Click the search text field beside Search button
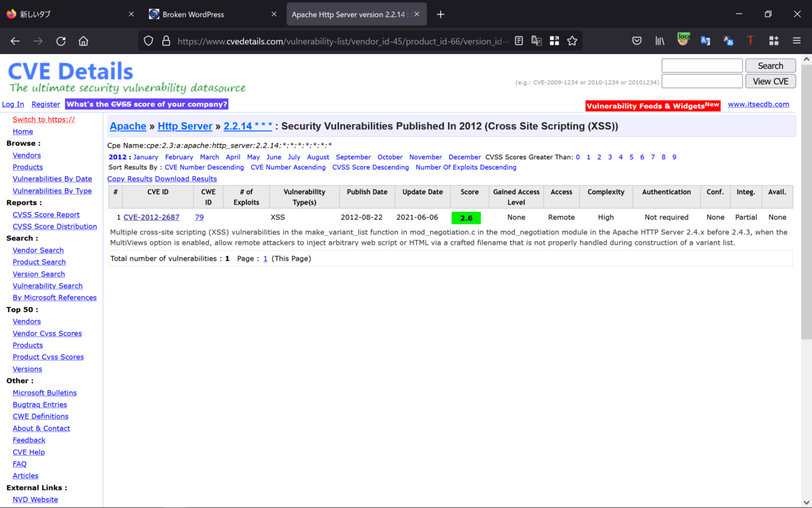 tap(702, 66)
